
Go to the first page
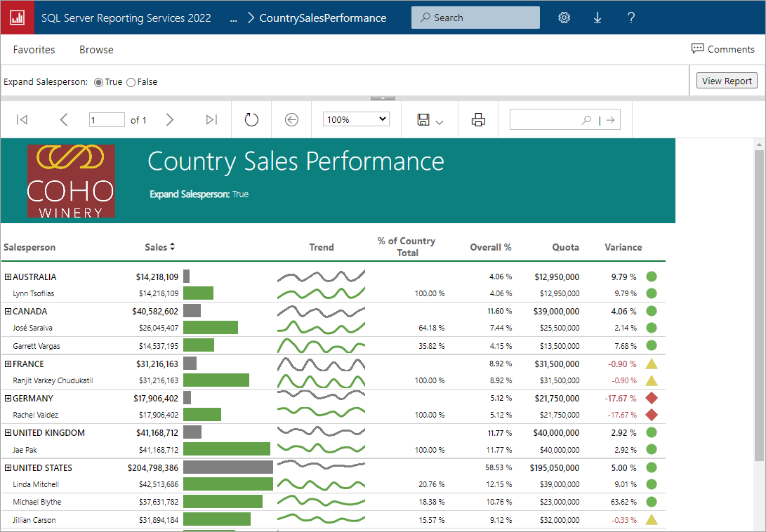pos(22,119)
